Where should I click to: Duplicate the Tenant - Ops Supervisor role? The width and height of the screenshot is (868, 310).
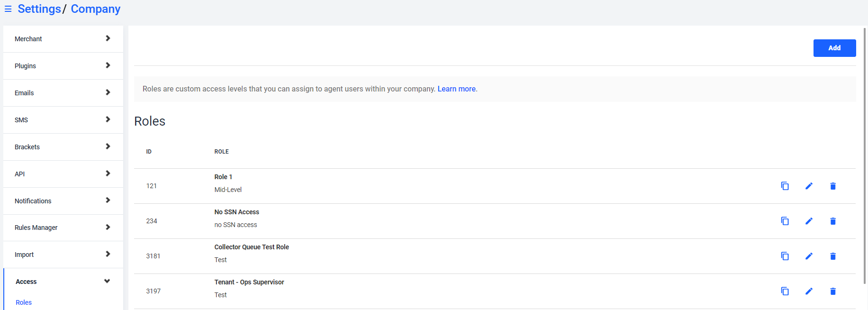(x=785, y=291)
